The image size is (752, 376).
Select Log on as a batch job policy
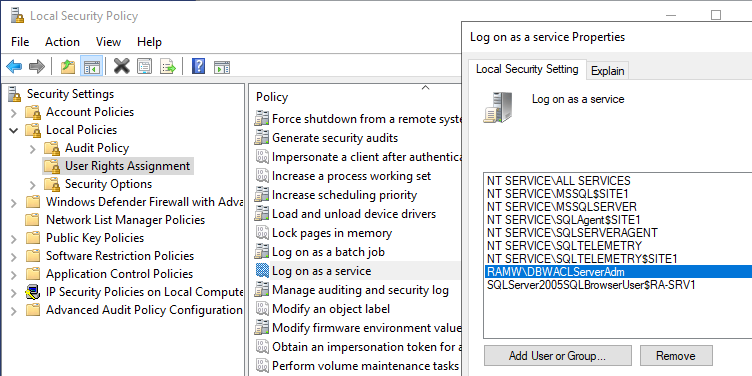pos(328,252)
